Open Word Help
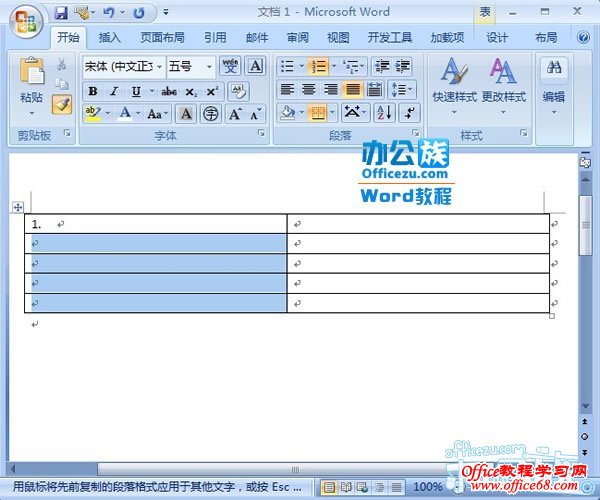Screen dimensions: 600x500 pos(583,37)
